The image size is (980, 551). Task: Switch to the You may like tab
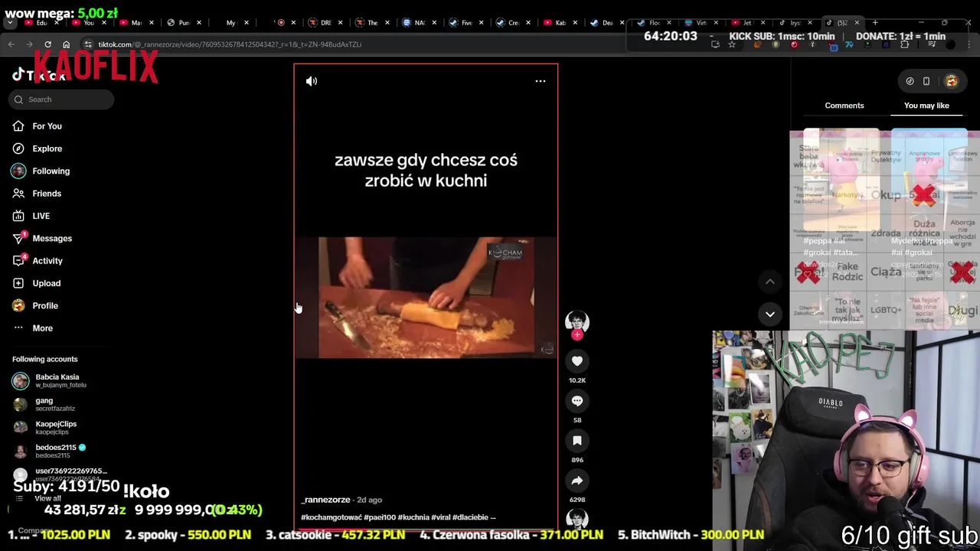pos(926,106)
